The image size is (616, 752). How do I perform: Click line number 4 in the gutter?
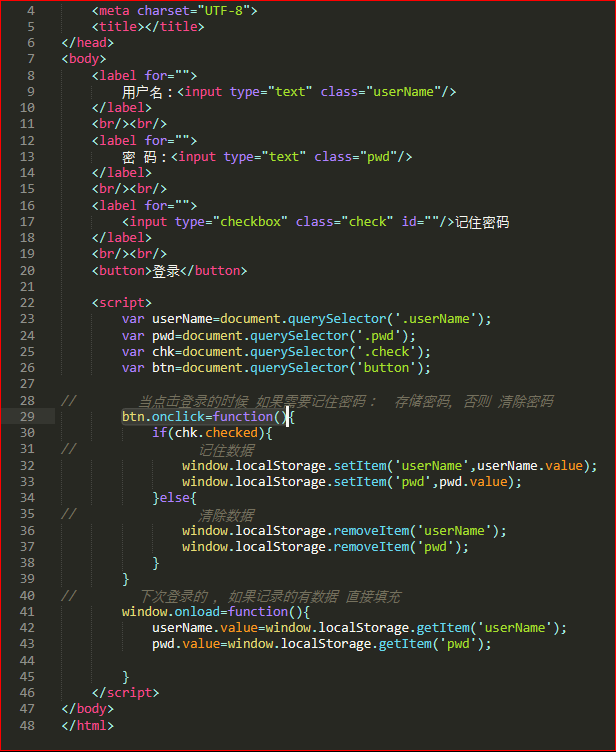pyautogui.click(x=31, y=11)
